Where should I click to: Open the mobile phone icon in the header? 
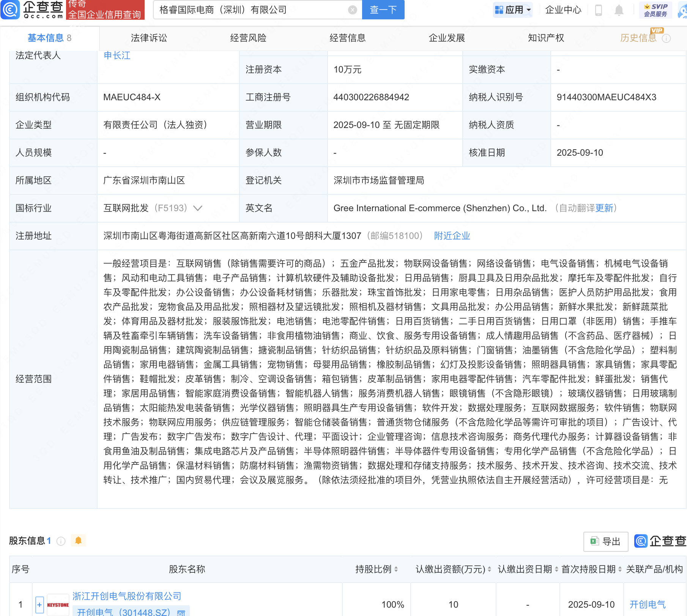pyautogui.click(x=598, y=10)
